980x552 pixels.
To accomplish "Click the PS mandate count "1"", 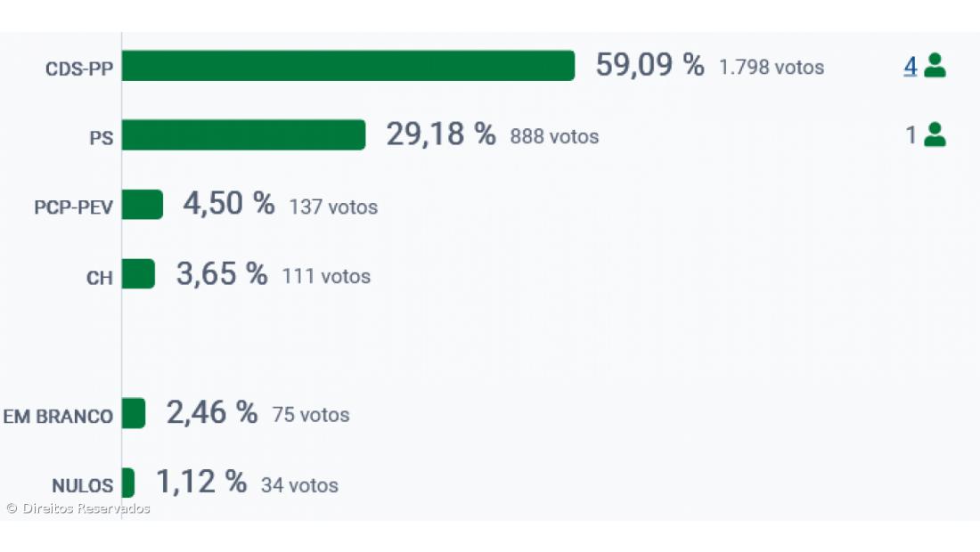I will pos(911,135).
